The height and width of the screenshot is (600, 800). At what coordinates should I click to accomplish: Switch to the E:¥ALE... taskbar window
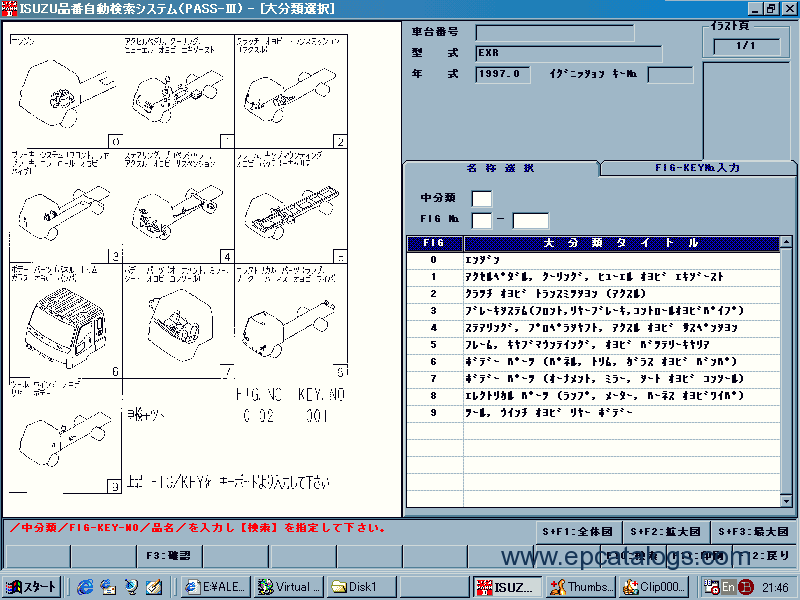tap(216, 587)
